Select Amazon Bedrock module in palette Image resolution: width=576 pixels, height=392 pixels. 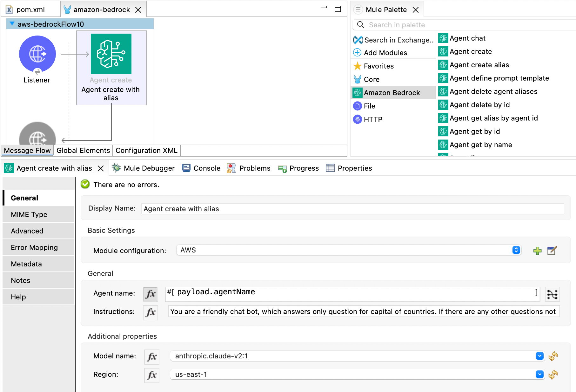393,93
